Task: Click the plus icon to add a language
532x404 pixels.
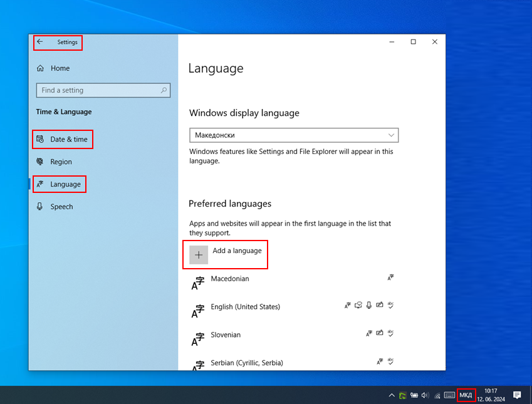Action: pyautogui.click(x=199, y=255)
